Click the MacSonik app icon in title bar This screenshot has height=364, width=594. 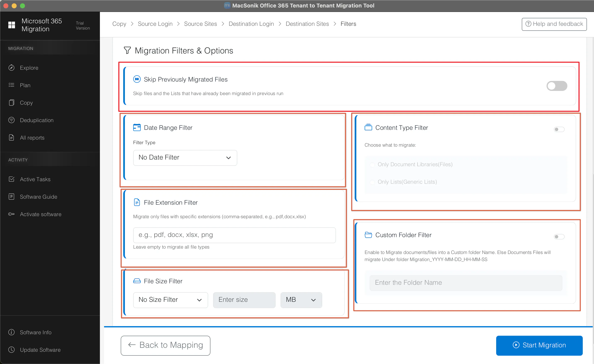pyautogui.click(x=227, y=6)
